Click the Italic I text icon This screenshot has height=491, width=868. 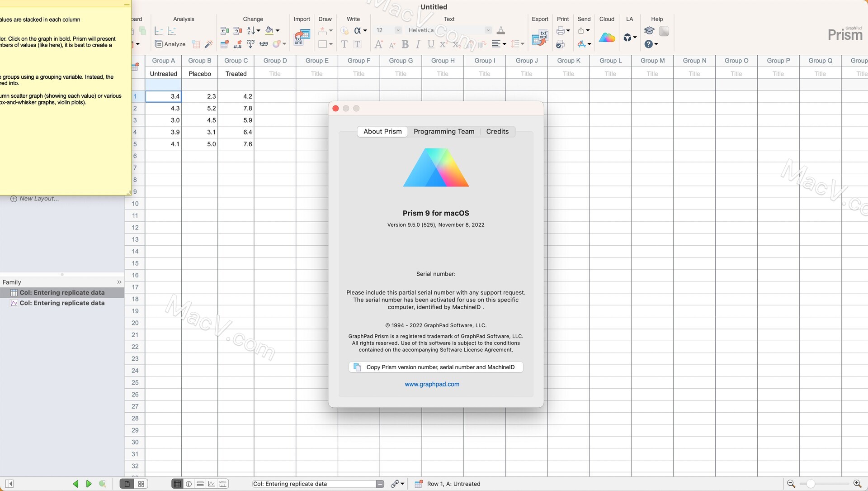tap(418, 44)
